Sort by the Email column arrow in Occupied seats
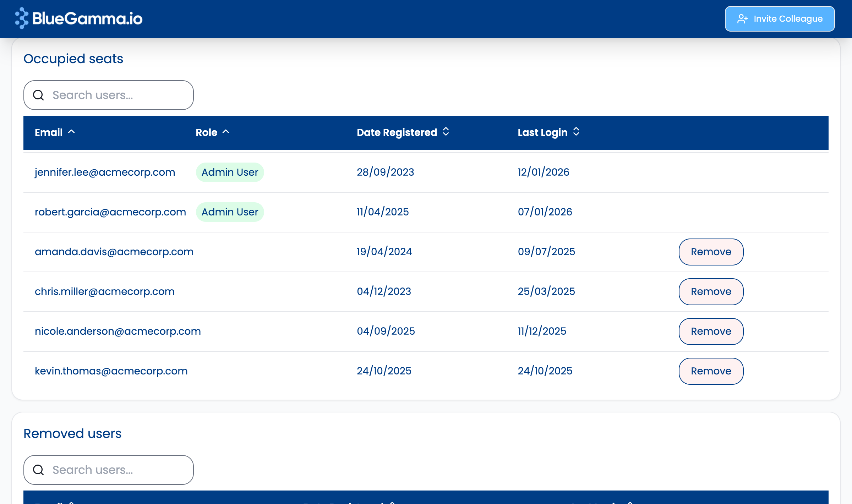 tap(71, 132)
